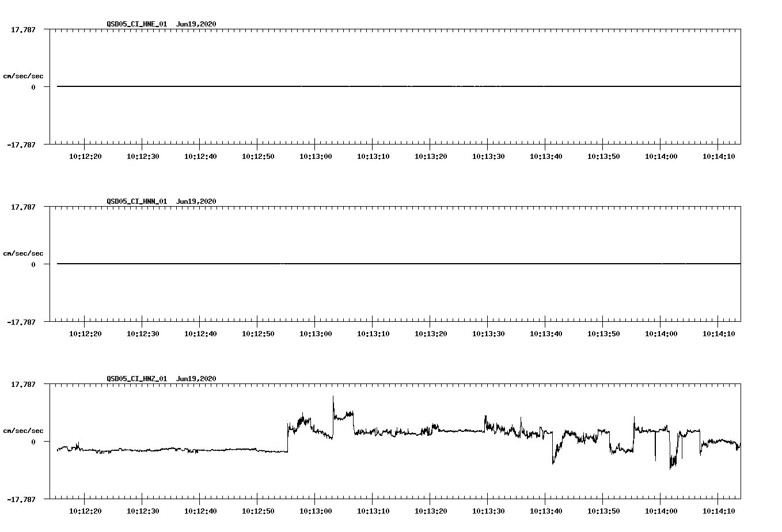Select the -17.787 lower limit on HNE plot
This screenshot has width=782, height=532.
tap(21, 145)
